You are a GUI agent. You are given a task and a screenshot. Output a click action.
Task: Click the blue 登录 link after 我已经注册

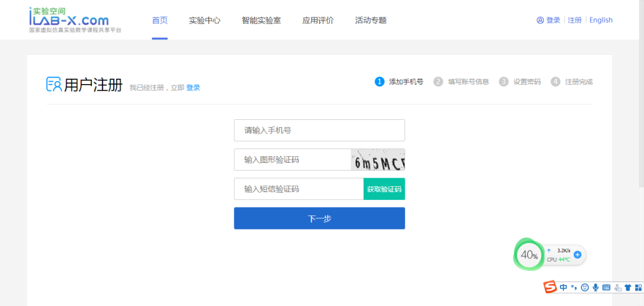[193, 88]
